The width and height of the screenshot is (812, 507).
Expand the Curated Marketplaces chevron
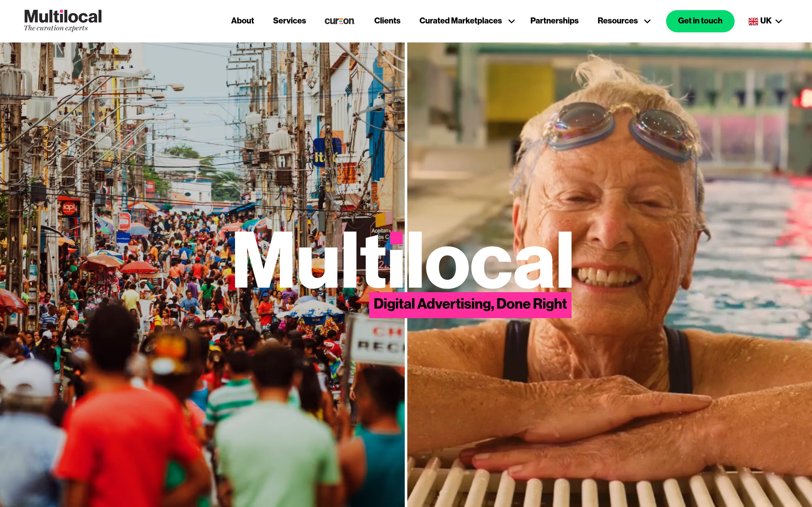511,21
